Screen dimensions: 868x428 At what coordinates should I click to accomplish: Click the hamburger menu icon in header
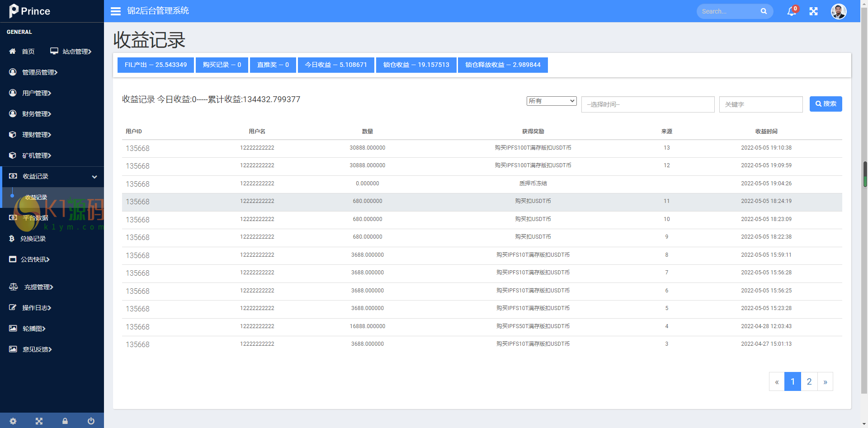tap(116, 11)
